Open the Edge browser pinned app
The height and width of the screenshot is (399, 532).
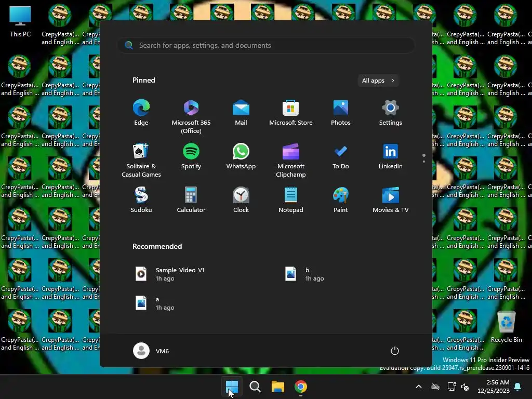point(141,113)
